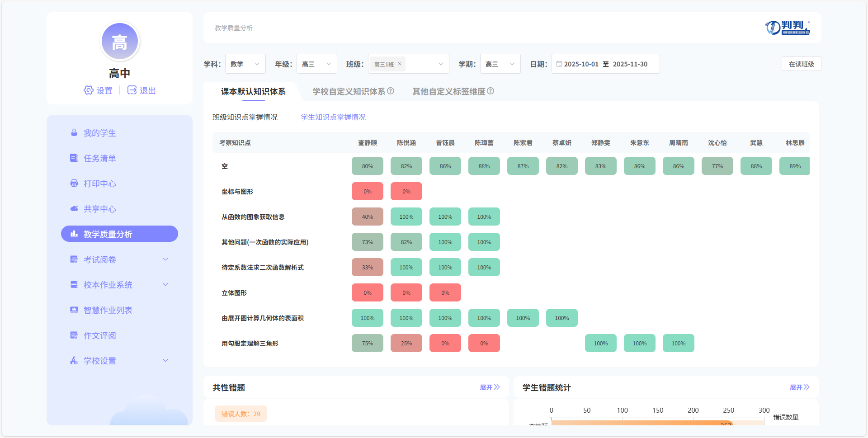Click 展开 in 学生错题统计 panel
Image resolution: width=868 pixels, height=438 pixels.
pos(799,387)
